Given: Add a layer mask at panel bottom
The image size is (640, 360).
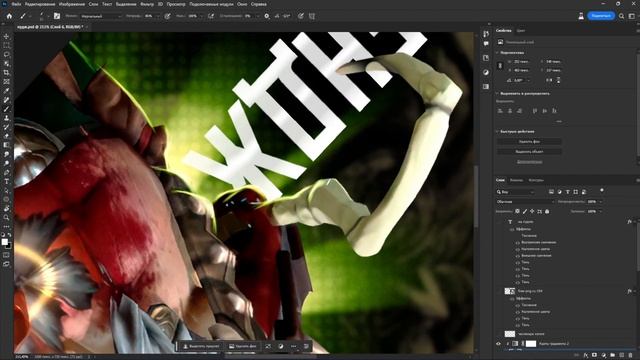Looking at the screenshot, I should 594,355.
